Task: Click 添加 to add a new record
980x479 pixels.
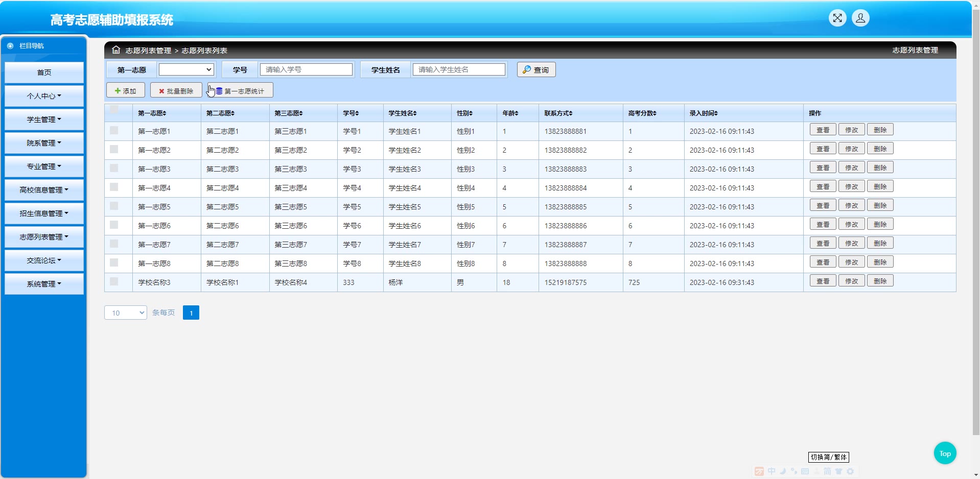Action: pos(126,91)
